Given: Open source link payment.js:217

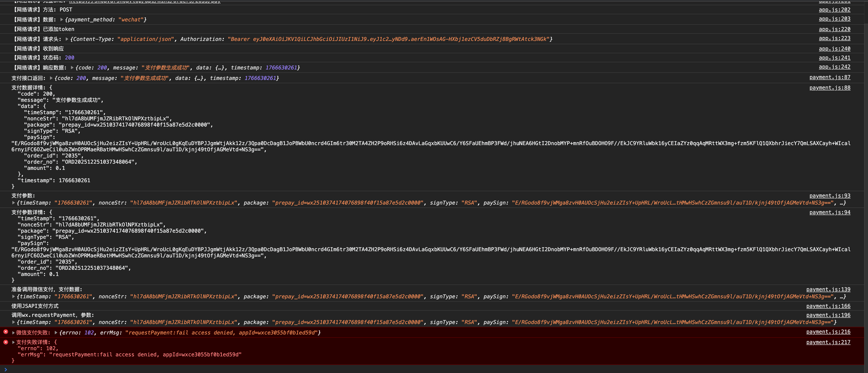Looking at the screenshot, I should (x=828, y=342).
